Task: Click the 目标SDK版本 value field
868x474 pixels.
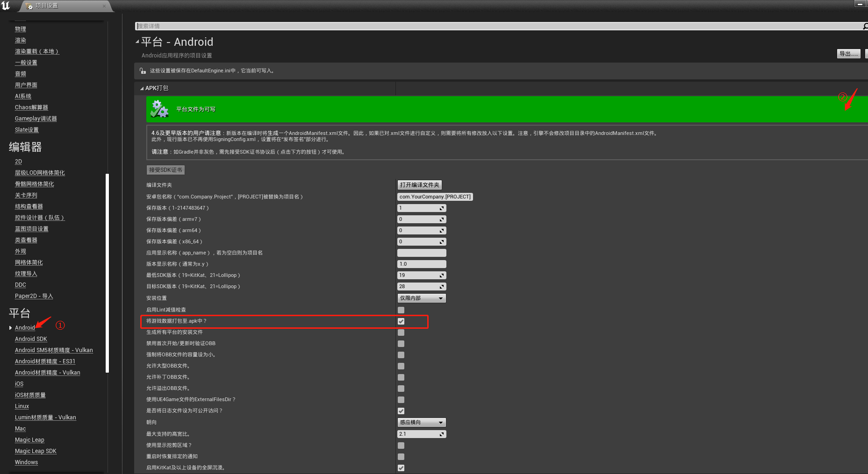Action: 422,287
